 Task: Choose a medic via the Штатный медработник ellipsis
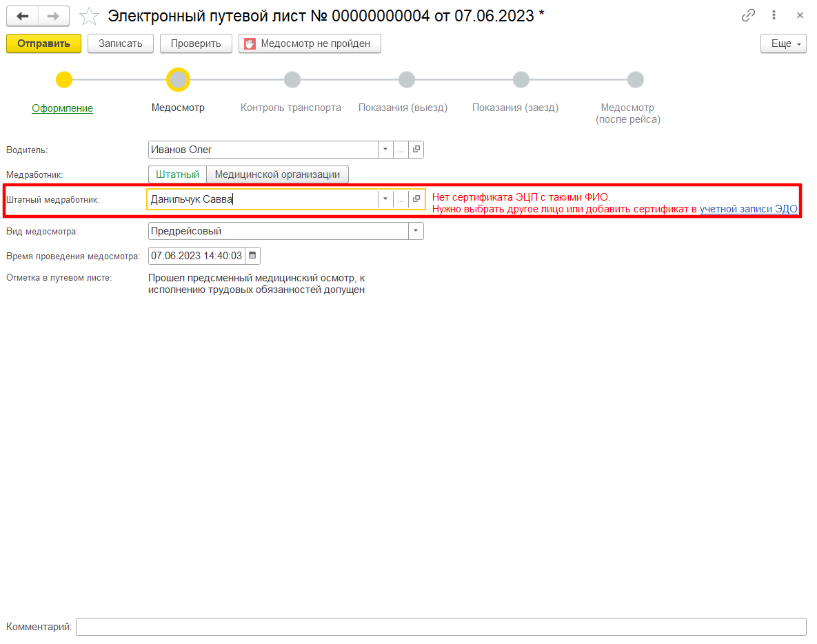coord(400,199)
